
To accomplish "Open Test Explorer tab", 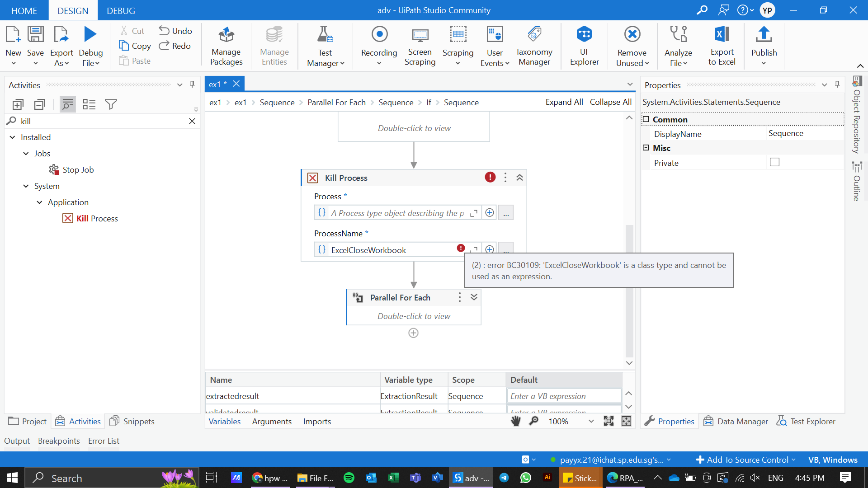I will [x=806, y=422].
